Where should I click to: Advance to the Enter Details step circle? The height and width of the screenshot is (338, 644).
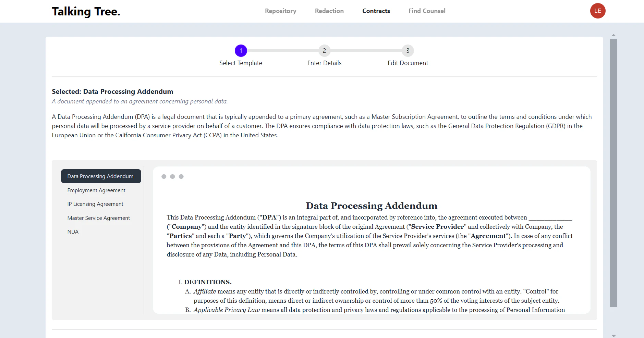pyautogui.click(x=324, y=50)
